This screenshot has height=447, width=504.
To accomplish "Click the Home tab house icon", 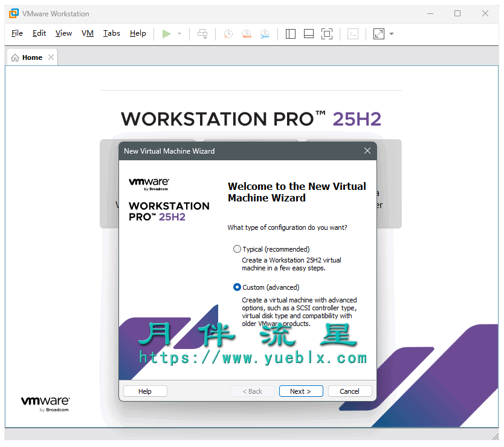I will tap(15, 57).
